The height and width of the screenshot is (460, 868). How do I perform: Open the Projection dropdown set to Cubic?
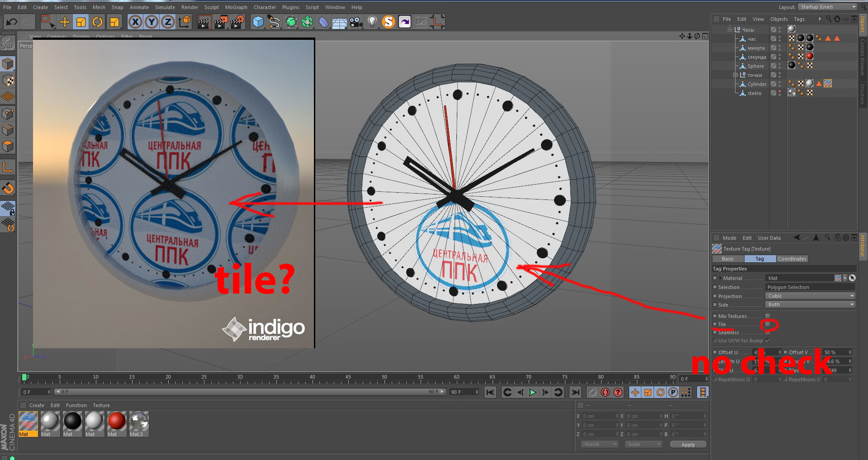810,296
